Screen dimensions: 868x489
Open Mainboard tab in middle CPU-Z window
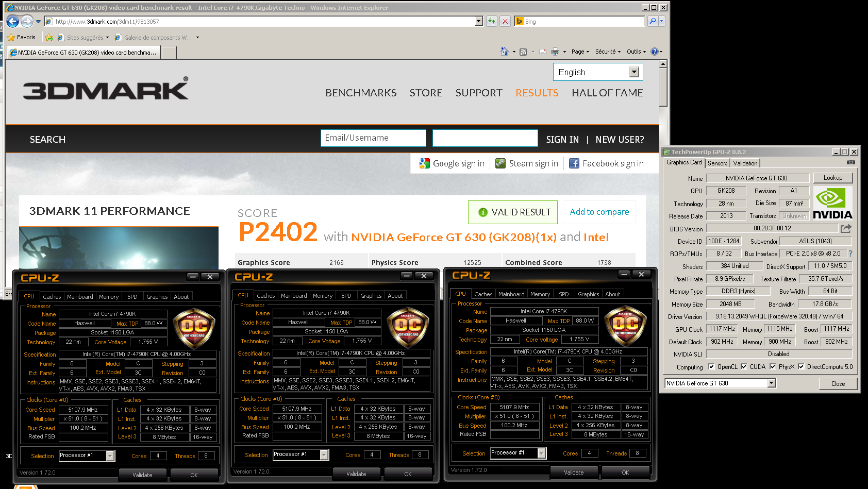(x=294, y=296)
